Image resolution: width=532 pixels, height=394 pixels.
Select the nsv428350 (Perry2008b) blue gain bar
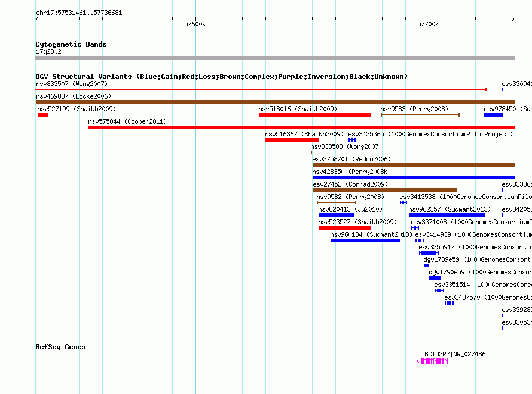[413, 178]
